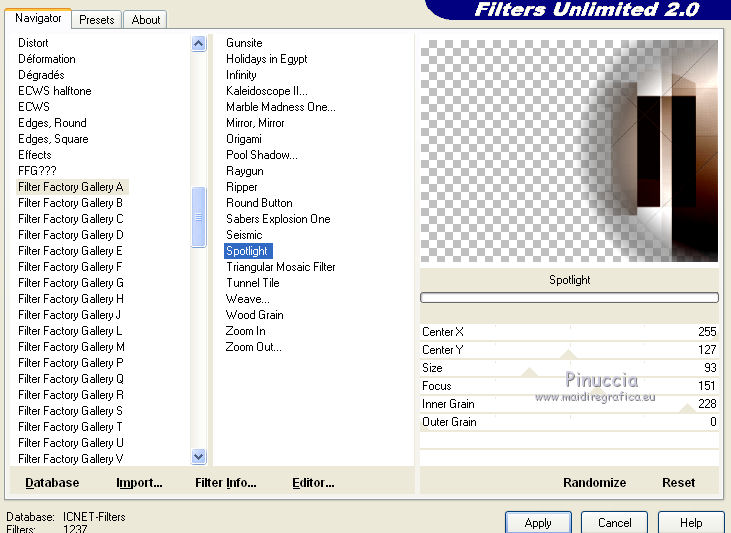Select the Dégradés category
Screen dimensions: 731x533
pos(41,75)
